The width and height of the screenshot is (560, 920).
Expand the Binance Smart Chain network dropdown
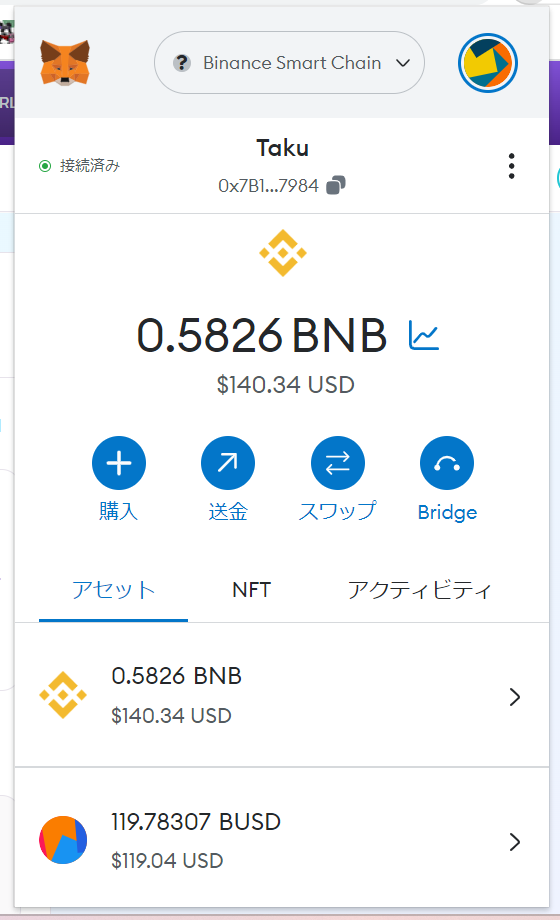pyautogui.click(x=289, y=63)
